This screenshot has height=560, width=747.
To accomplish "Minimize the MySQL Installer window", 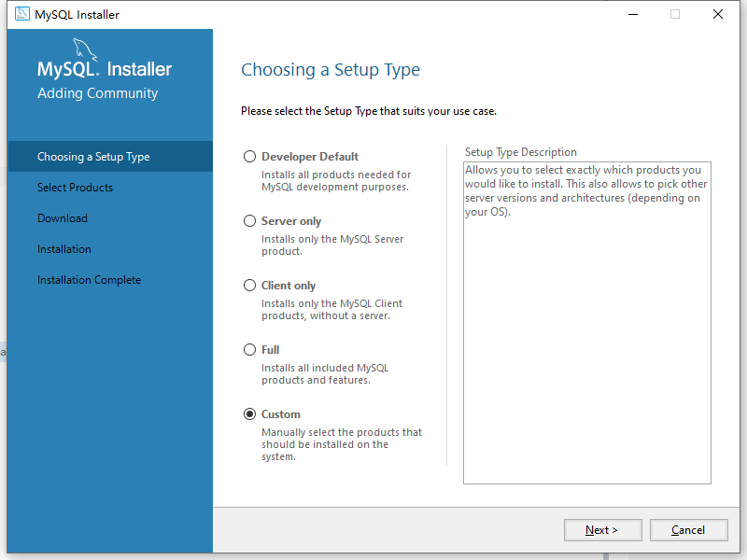I will coord(633,14).
